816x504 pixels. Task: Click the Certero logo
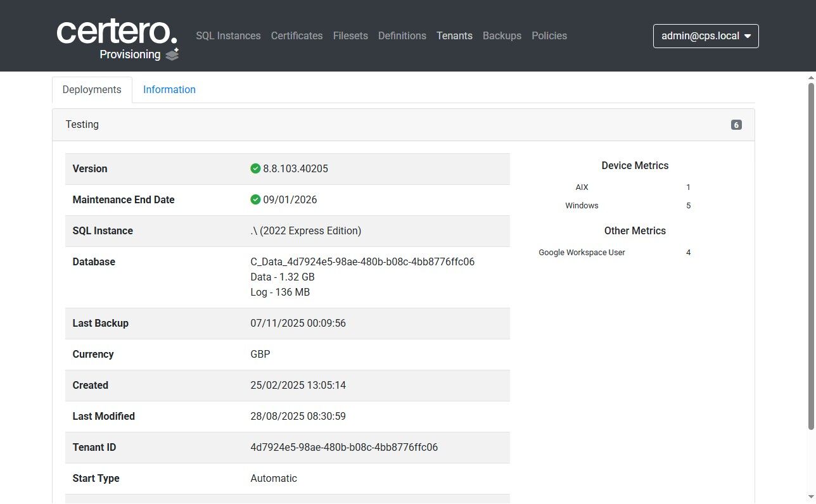[117, 32]
